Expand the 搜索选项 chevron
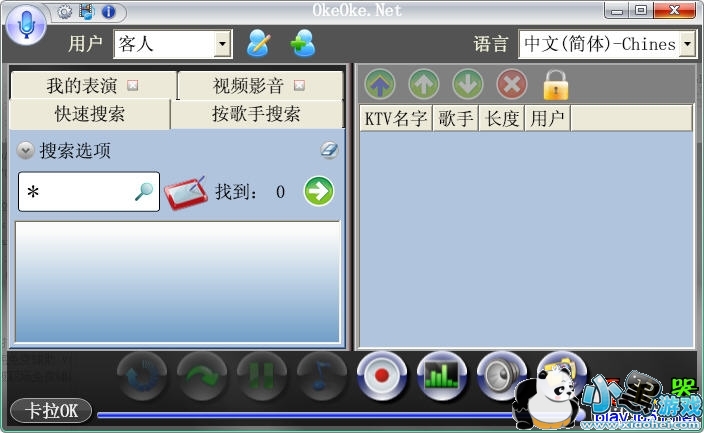Image resolution: width=704 pixels, height=433 pixels. click(x=26, y=150)
